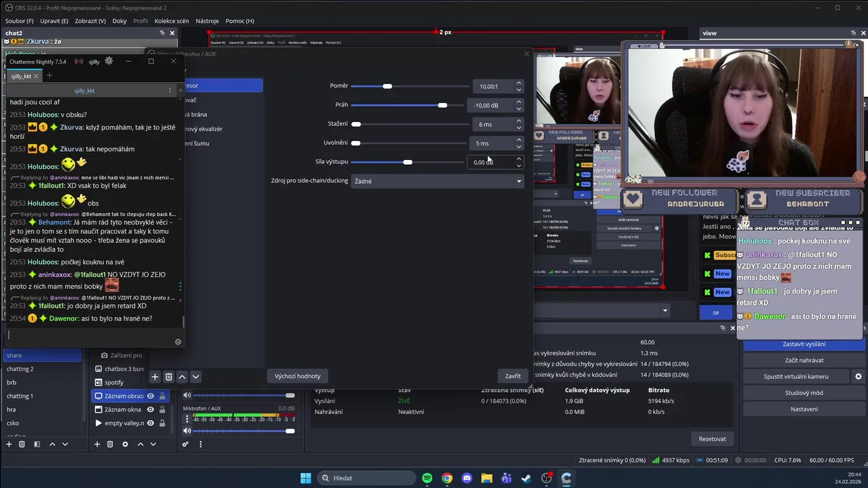The image size is (868, 488).
Task: Open Mikrofon / AUX three-dot options
Action: pos(187,419)
